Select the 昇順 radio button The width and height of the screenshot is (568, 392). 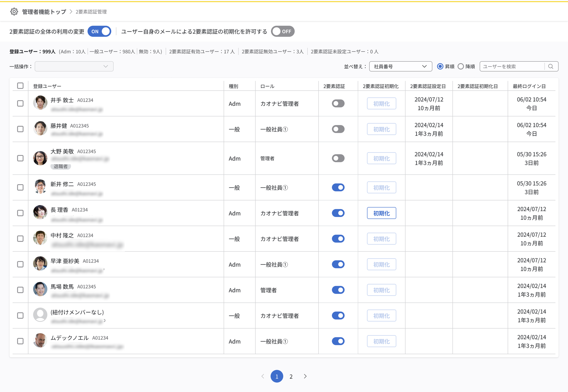(x=440, y=66)
